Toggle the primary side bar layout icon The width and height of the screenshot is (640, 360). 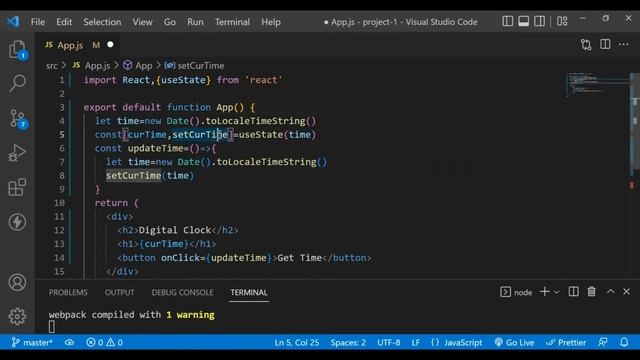pyautogui.click(x=507, y=21)
